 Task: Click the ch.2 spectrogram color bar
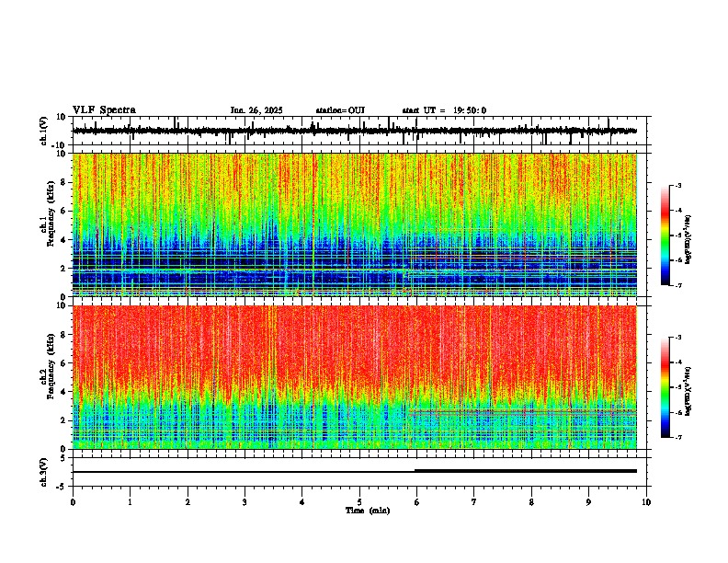665,387
